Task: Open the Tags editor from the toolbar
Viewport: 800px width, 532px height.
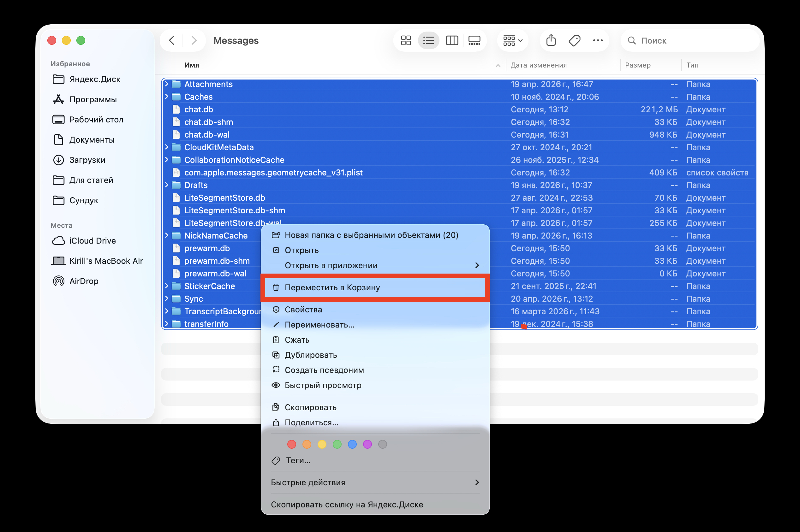Action: [574, 40]
